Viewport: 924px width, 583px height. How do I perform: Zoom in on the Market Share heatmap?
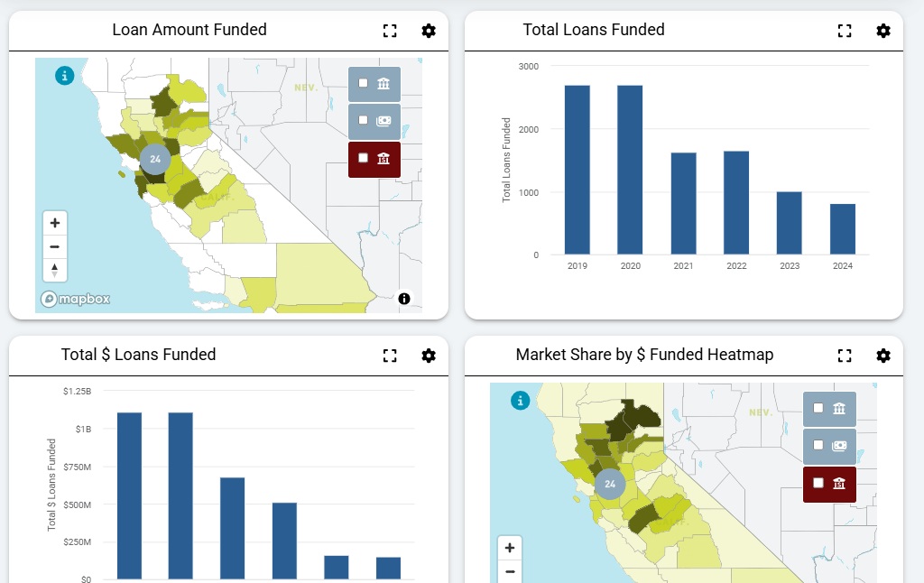[x=510, y=548]
